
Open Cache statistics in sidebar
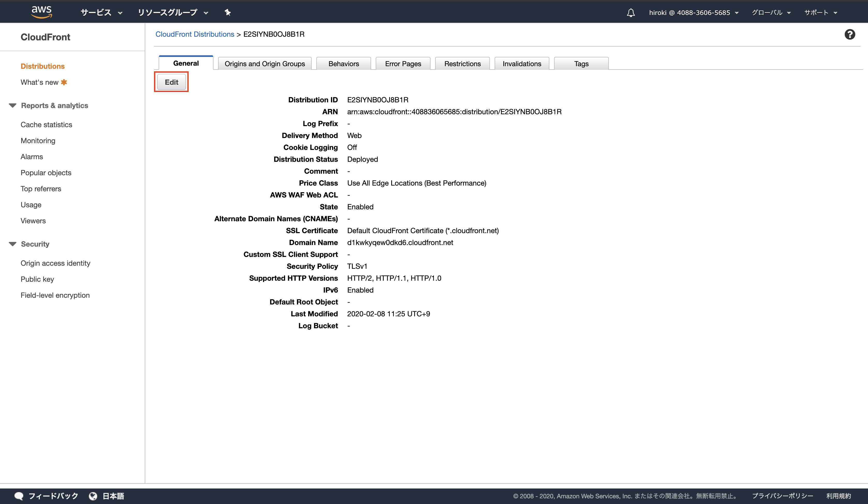(46, 125)
